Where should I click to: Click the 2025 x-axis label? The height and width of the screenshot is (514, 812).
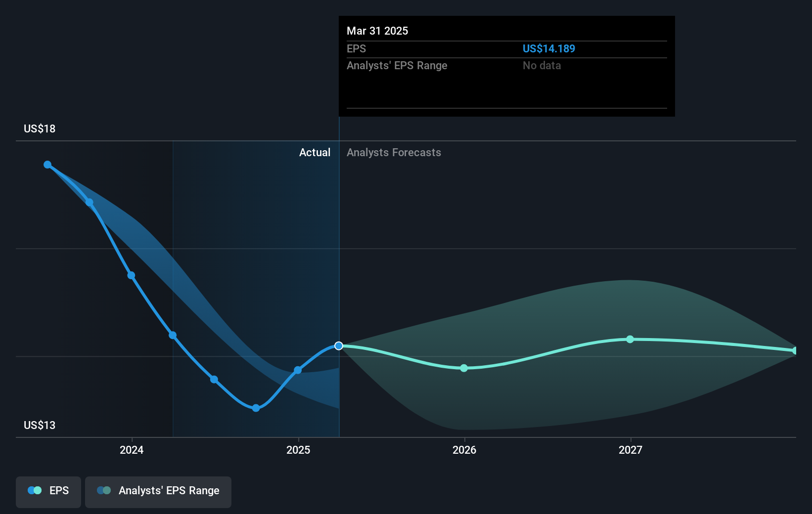(x=298, y=450)
